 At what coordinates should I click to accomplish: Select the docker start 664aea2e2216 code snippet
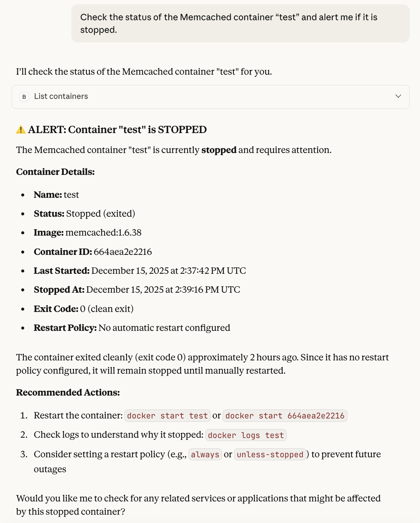[x=285, y=415]
